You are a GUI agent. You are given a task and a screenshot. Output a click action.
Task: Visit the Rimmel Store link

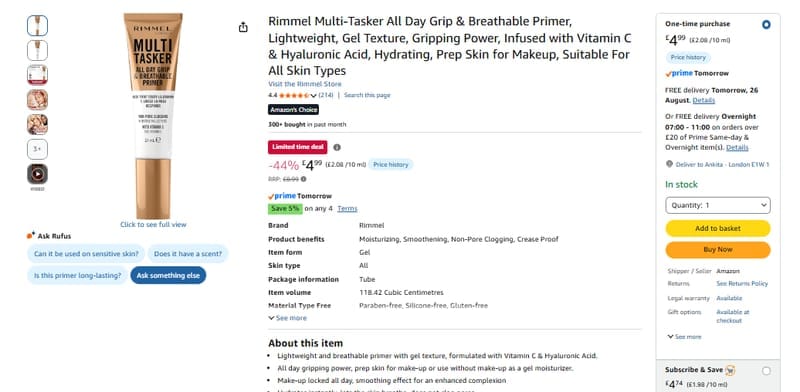(x=305, y=84)
